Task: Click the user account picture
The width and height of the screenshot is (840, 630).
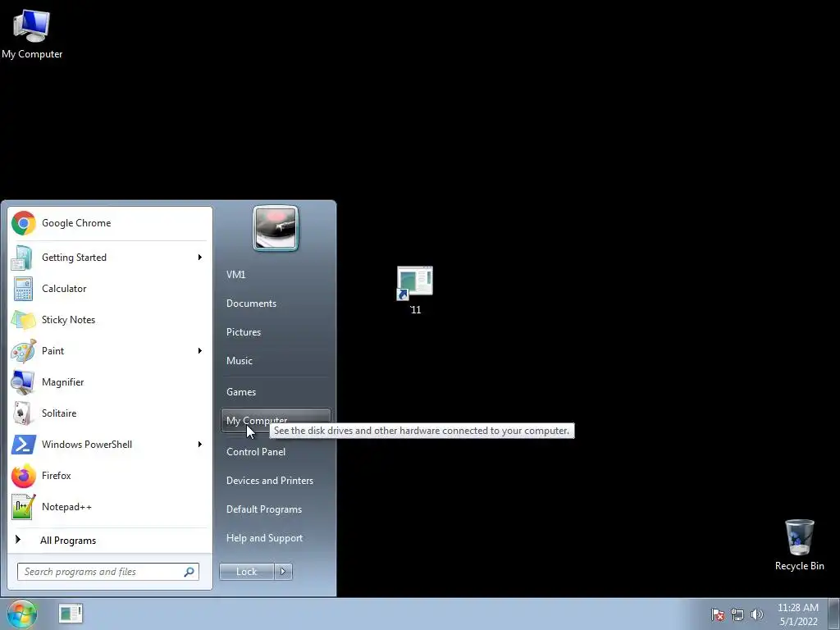Action: coord(276,228)
